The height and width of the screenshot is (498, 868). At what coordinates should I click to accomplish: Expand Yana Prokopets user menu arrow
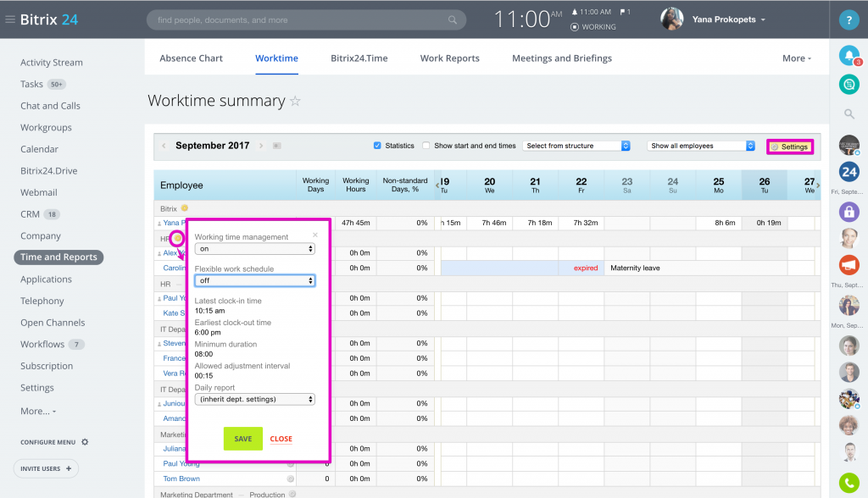[764, 20]
